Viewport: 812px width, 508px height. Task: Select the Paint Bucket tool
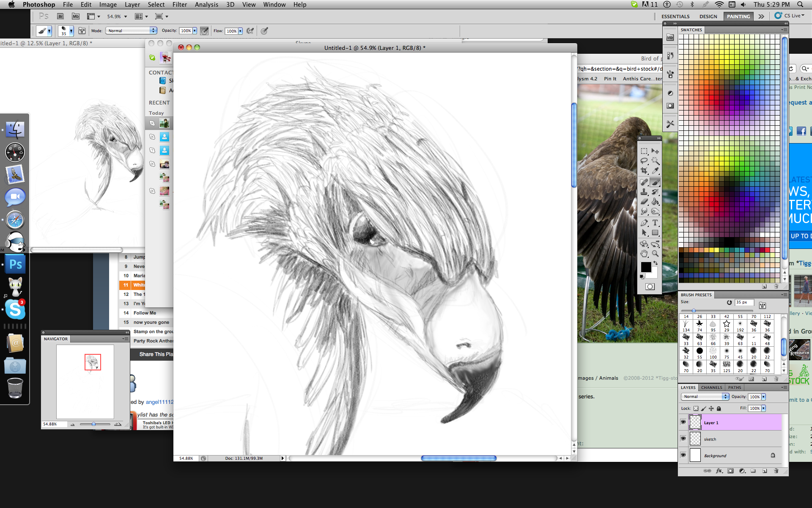655,202
